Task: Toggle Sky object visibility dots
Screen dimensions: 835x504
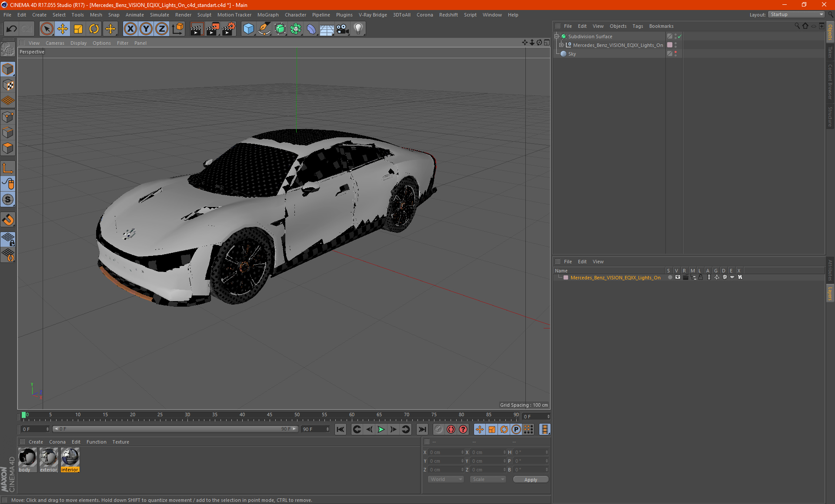Action: [675, 54]
